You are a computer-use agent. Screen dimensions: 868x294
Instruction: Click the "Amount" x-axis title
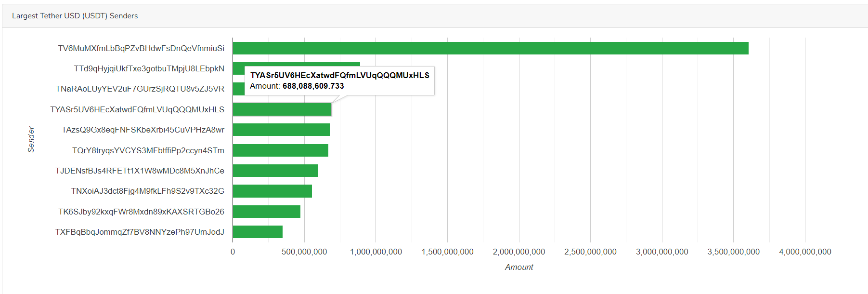click(x=519, y=267)
